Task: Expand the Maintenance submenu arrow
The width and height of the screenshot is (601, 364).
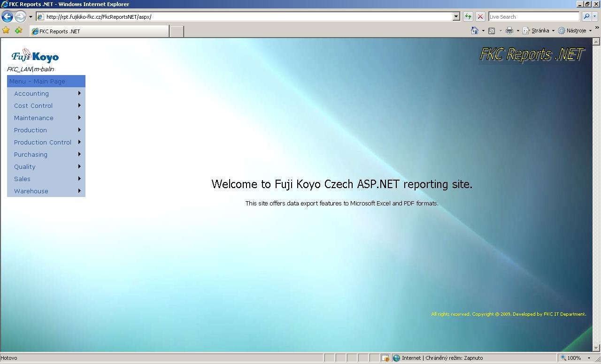Action: (79, 118)
